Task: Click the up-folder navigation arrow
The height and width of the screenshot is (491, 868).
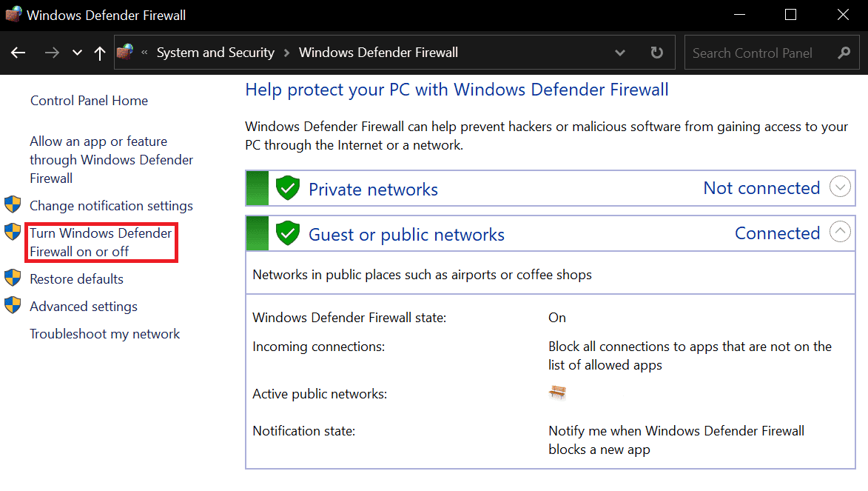Action: click(100, 52)
